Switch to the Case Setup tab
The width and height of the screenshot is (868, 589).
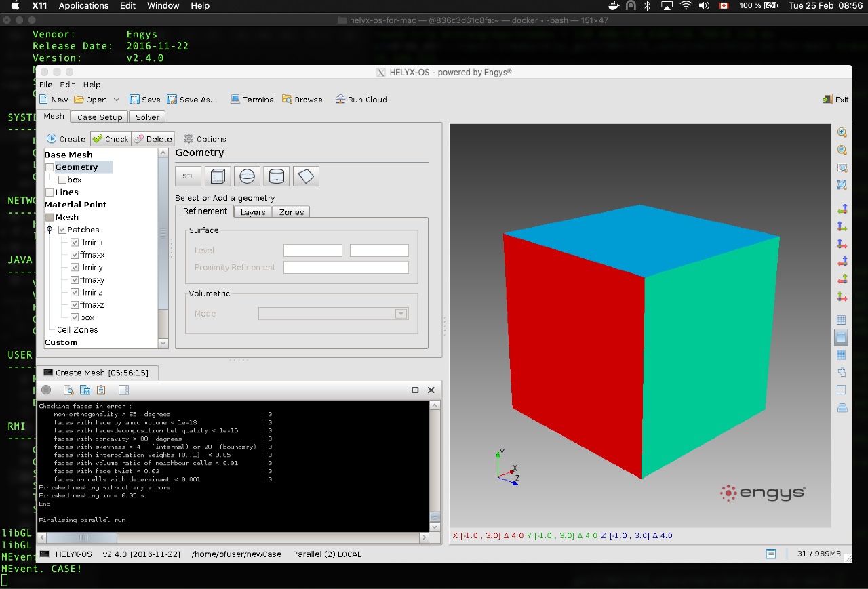pyautogui.click(x=100, y=117)
